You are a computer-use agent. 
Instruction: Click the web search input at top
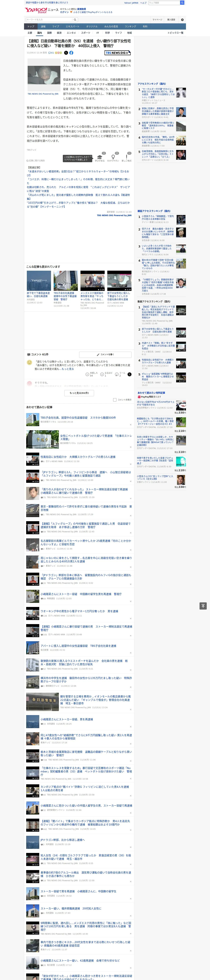pos(164,3)
